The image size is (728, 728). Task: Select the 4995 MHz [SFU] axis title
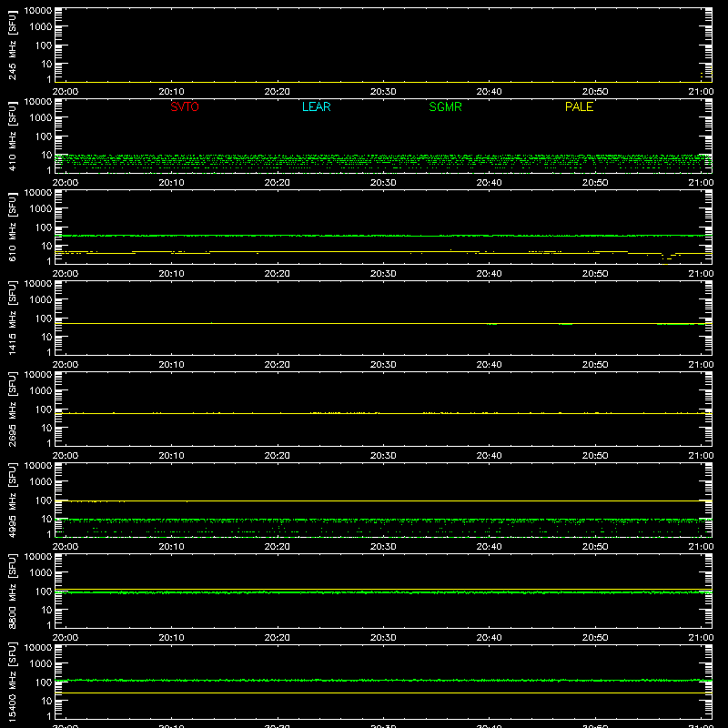pos(12,500)
